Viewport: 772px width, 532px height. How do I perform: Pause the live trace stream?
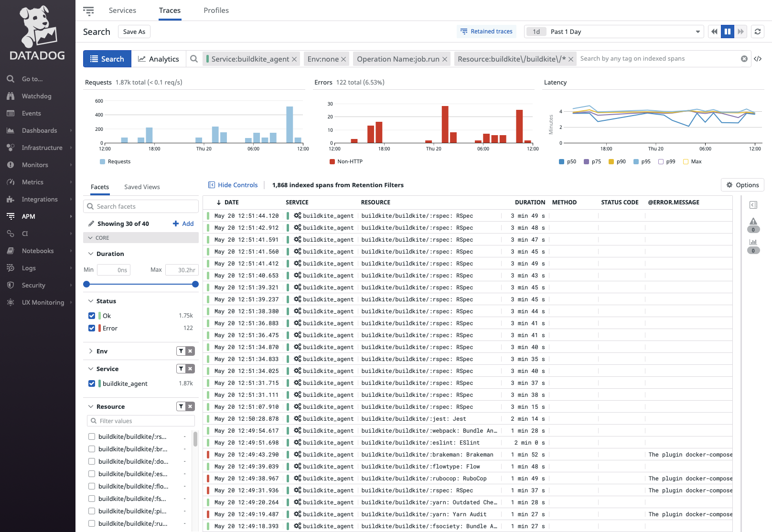coord(727,31)
